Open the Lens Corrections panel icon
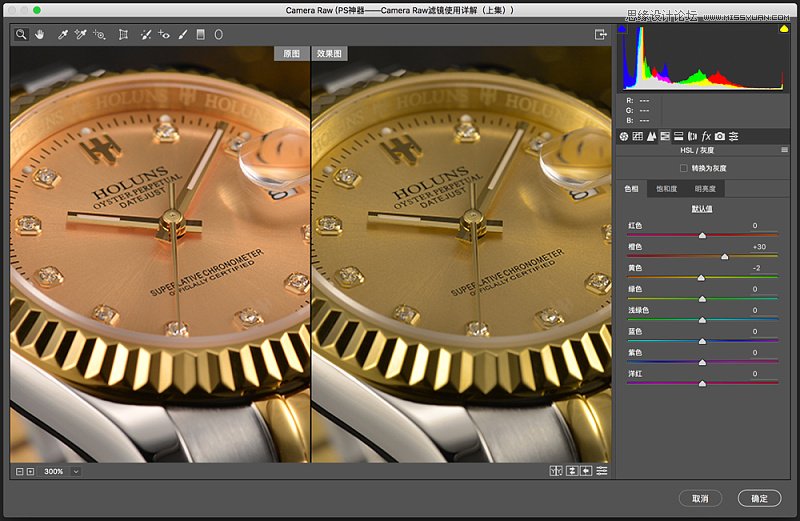 tap(692, 136)
